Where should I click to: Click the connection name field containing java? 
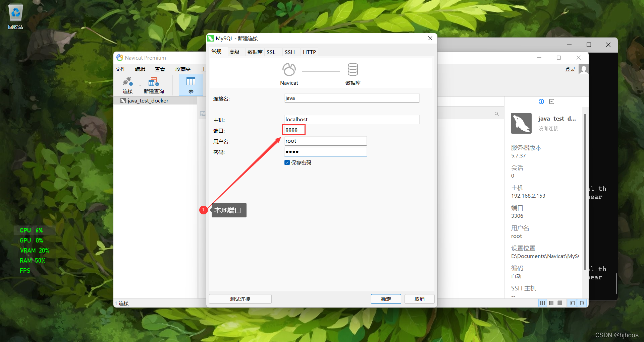(352, 98)
